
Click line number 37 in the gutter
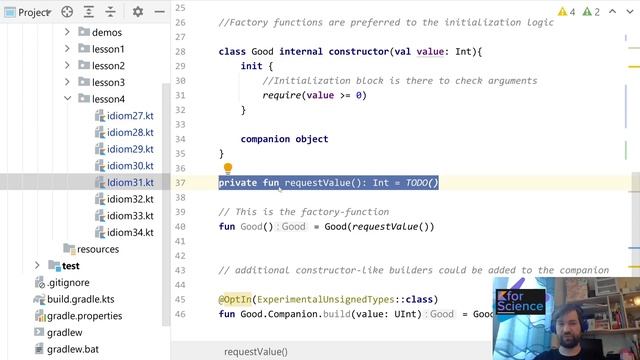180,183
